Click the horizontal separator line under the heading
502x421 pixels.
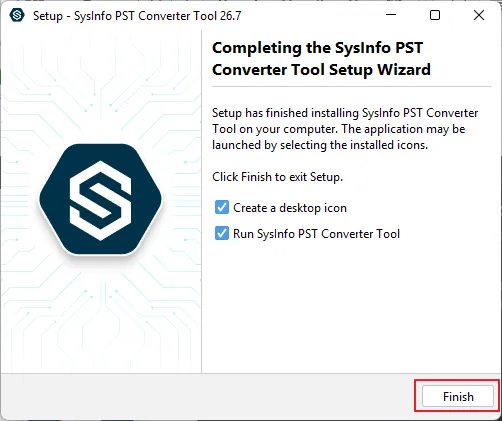point(351,87)
